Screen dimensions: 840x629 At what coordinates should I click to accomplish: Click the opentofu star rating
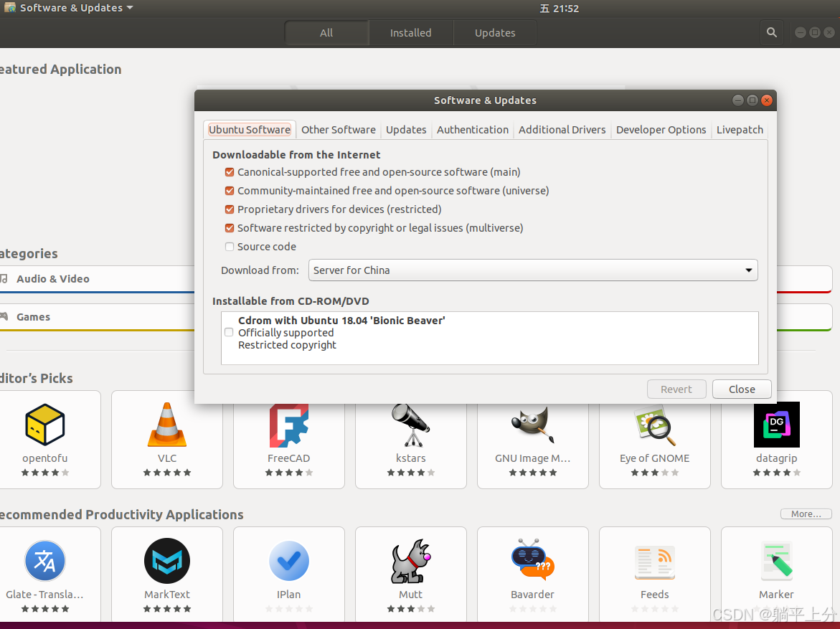pyautogui.click(x=45, y=473)
